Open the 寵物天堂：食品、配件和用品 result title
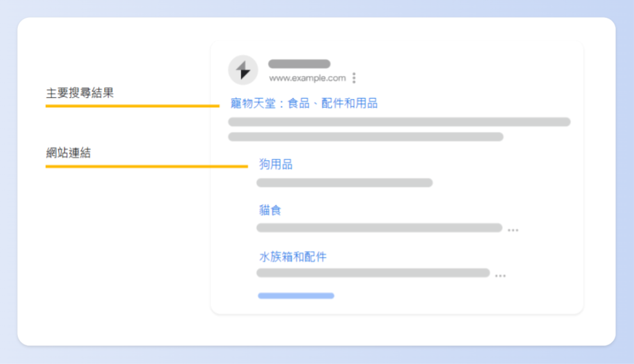The width and height of the screenshot is (634, 364). 303,103
